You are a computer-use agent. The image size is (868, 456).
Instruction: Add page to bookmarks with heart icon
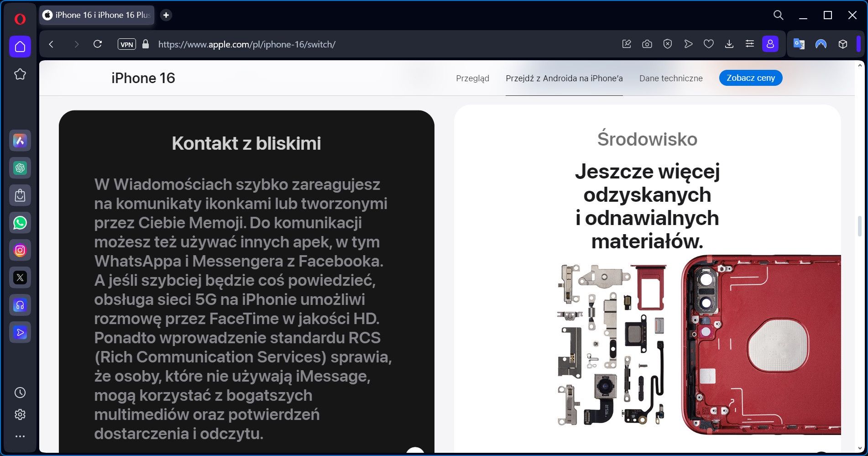coord(709,44)
